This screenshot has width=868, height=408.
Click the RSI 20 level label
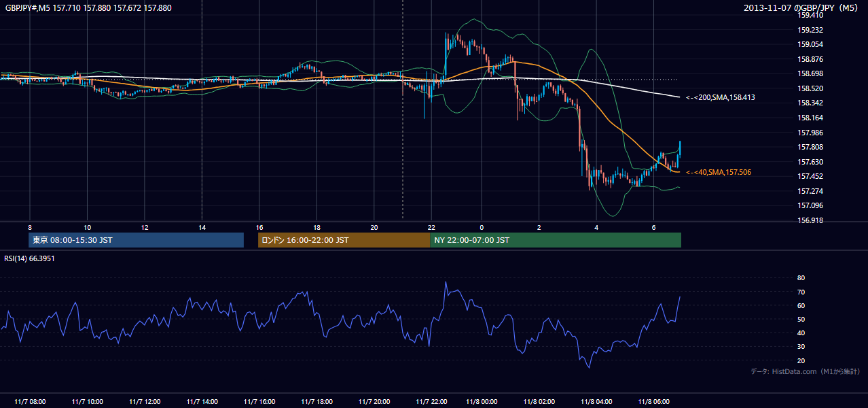coord(801,360)
